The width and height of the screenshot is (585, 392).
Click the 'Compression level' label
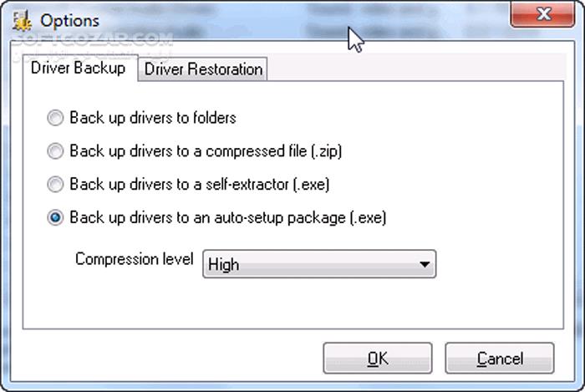tap(135, 259)
